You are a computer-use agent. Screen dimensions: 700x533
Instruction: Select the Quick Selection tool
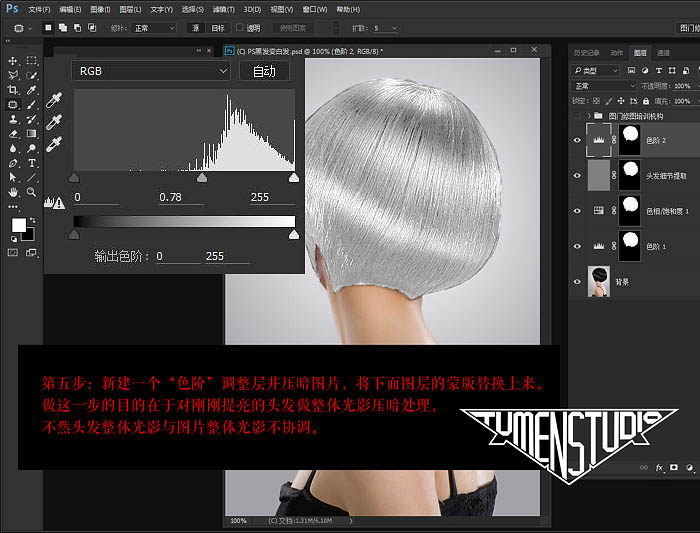click(x=31, y=75)
